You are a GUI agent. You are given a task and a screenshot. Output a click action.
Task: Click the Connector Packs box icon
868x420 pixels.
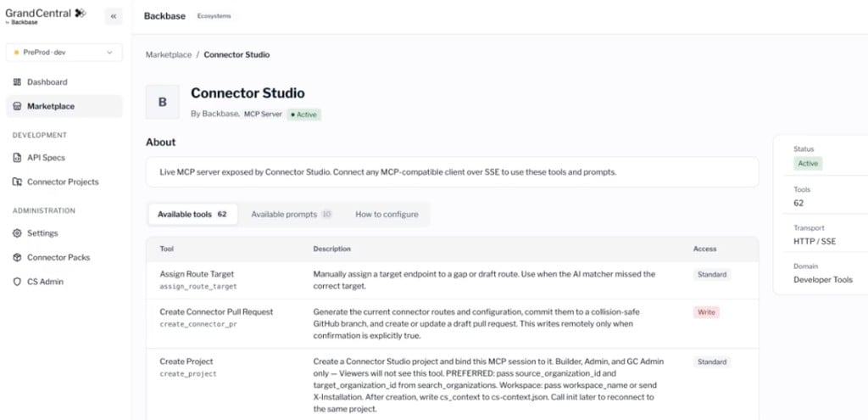[x=17, y=258]
